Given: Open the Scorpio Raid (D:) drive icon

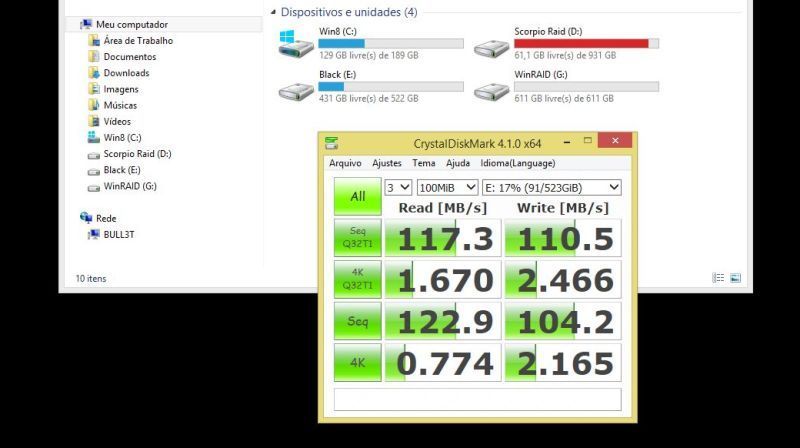Looking at the screenshot, I should click(x=491, y=43).
